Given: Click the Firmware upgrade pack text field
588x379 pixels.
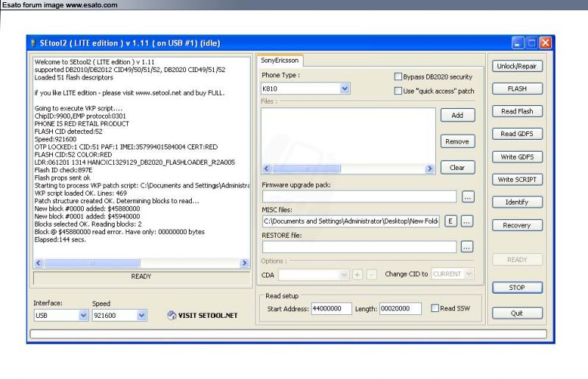Looking at the screenshot, I should pyautogui.click(x=359, y=196).
